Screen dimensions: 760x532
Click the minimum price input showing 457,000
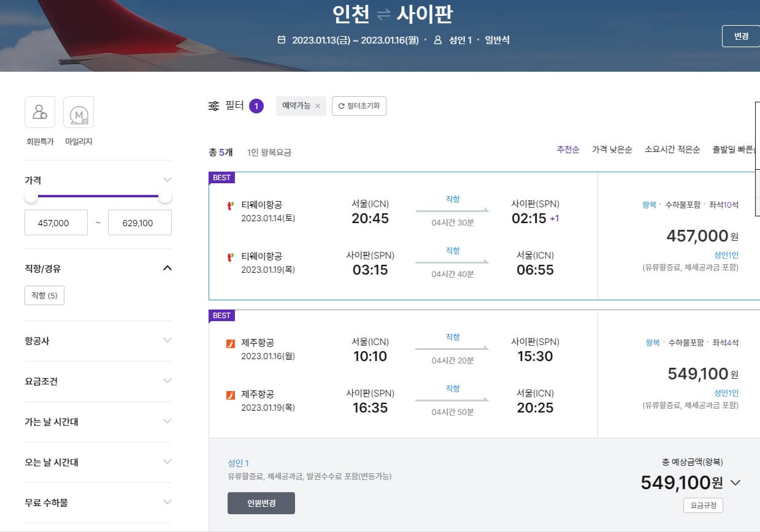56,222
